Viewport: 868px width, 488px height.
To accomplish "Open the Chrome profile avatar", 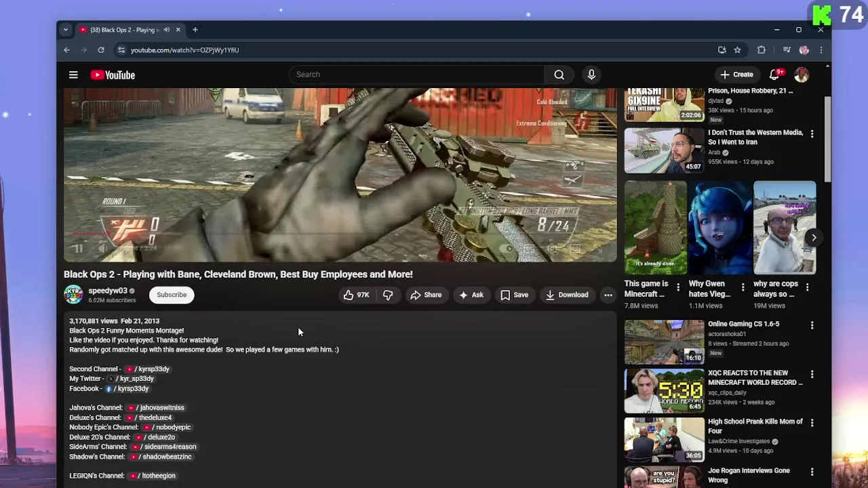I will click(x=804, y=50).
